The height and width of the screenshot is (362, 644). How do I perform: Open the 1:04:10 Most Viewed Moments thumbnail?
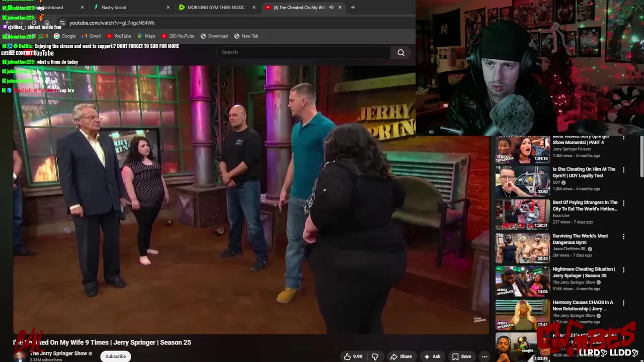pyautogui.click(x=523, y=149)
